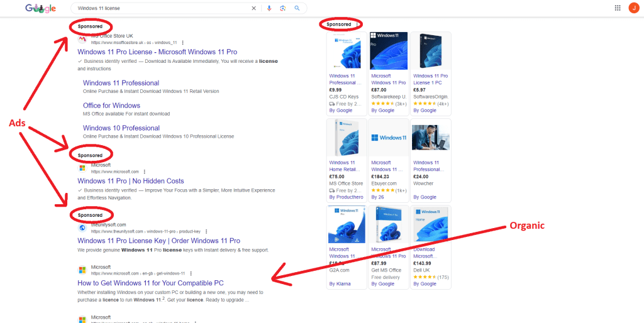Clear the search box text

(x=253, y=8)
